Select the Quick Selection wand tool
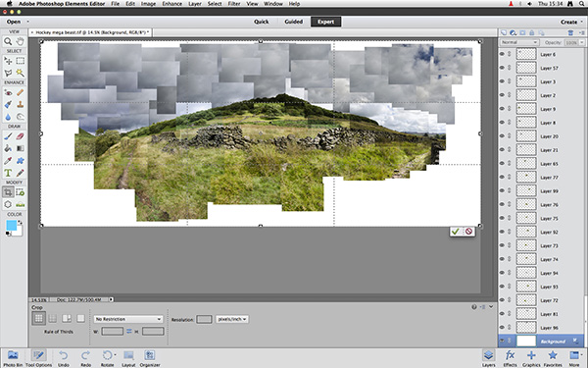The height and width of the screenshot is (368, 588). (x=20, y=73)
